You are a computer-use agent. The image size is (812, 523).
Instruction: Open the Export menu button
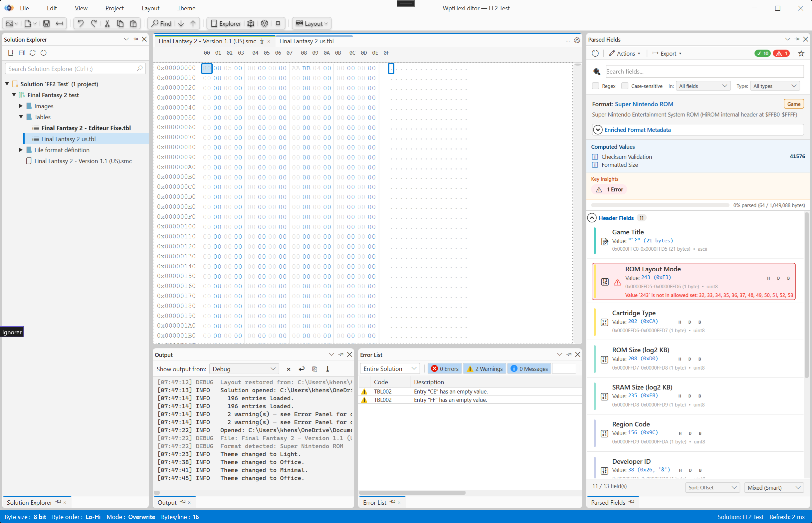(667, 53)
